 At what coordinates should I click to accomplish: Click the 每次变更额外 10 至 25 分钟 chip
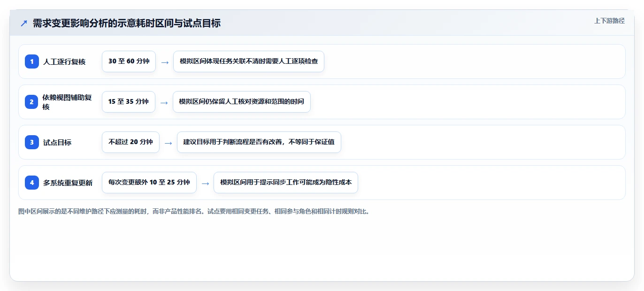pos(149,183)
